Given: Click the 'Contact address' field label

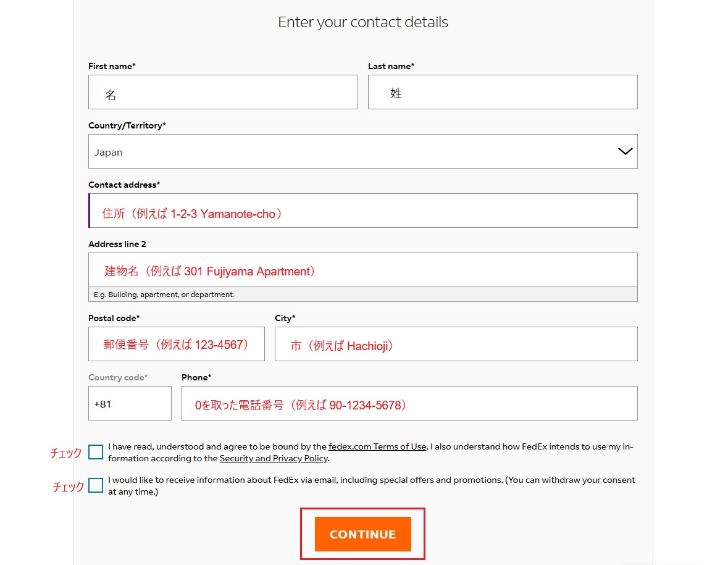Looking at the screenshot, I should click(x=123, y=185).
